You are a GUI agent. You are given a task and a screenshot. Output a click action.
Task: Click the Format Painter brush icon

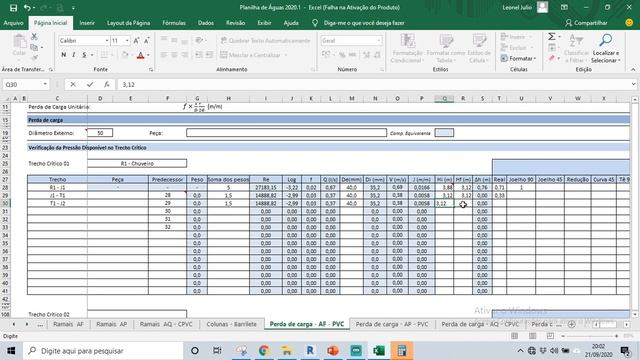[x=34, y=58]
